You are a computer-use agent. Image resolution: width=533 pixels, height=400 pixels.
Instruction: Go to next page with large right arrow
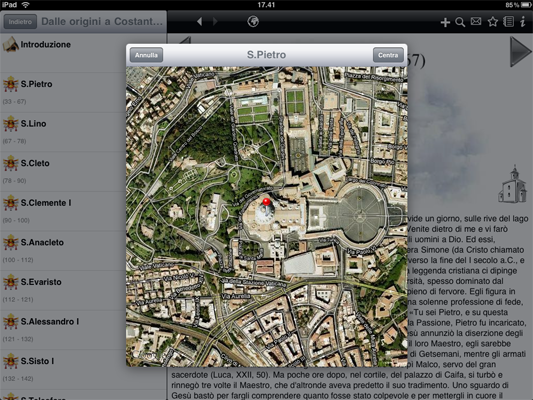[520, 52]
